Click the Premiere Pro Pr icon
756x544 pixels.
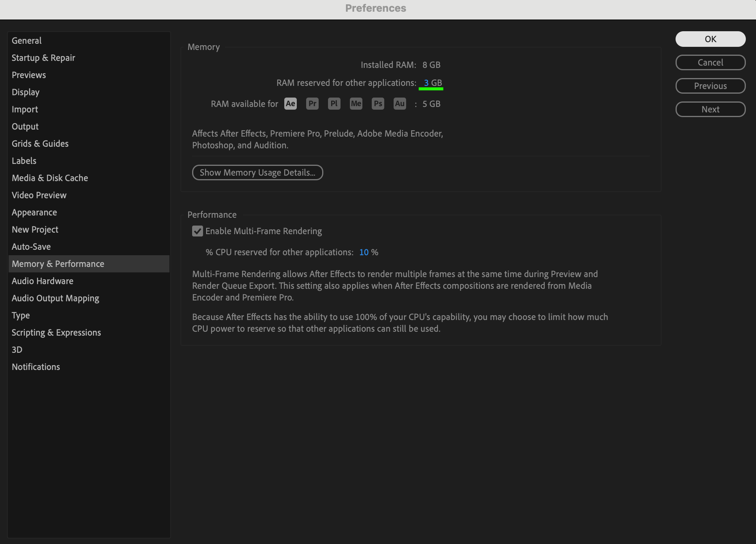312,104
